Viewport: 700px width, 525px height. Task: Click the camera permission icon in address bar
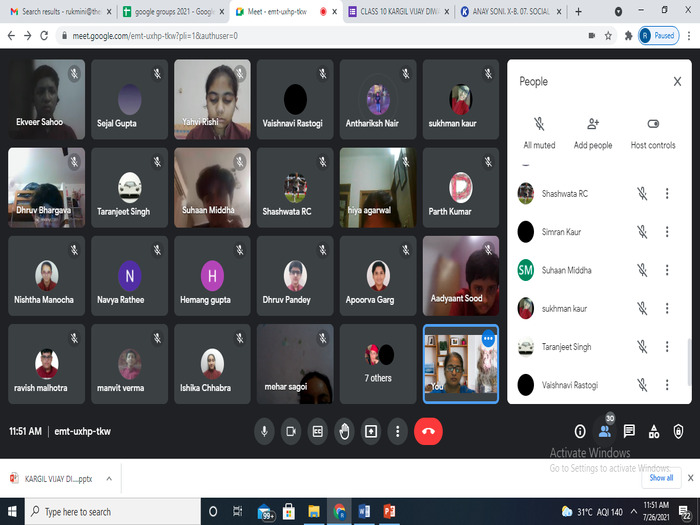click(x=592, y=36)
